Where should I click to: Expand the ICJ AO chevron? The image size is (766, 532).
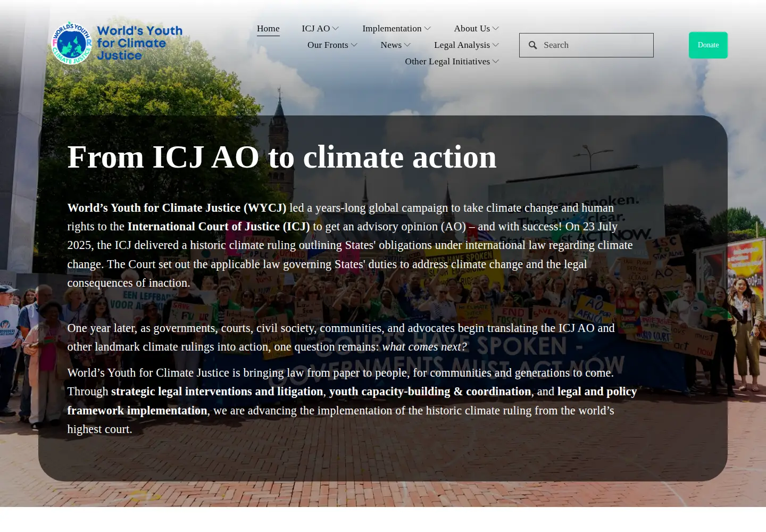[336, 29]
